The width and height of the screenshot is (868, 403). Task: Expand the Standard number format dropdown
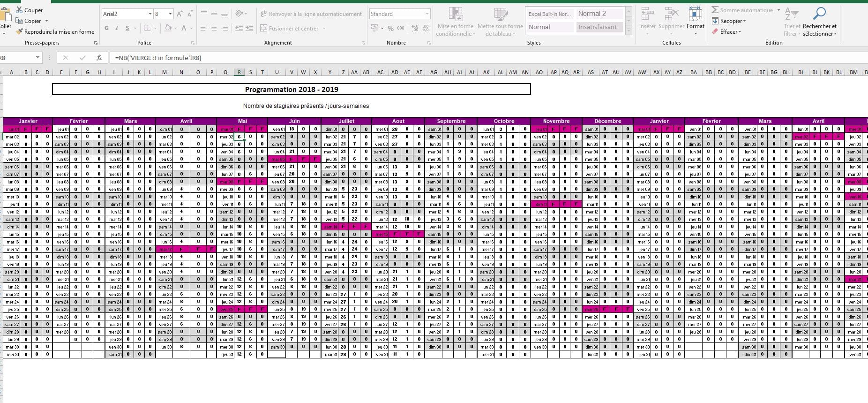(x=427, y=14)
